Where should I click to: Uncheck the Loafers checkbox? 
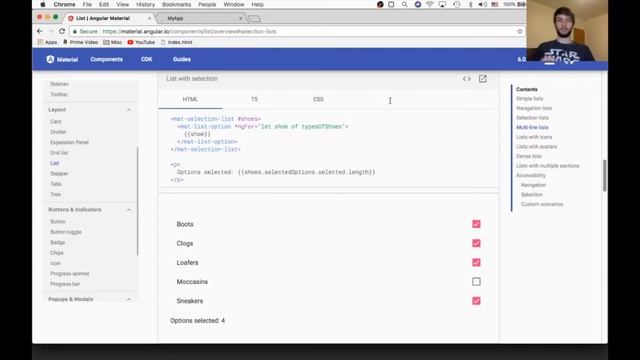tap(476, 262)
